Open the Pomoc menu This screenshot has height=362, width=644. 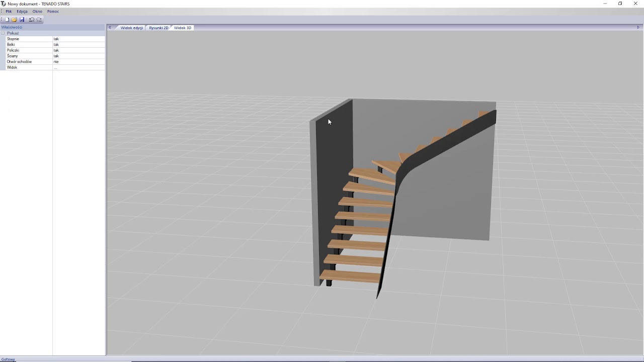pos(53,12)
